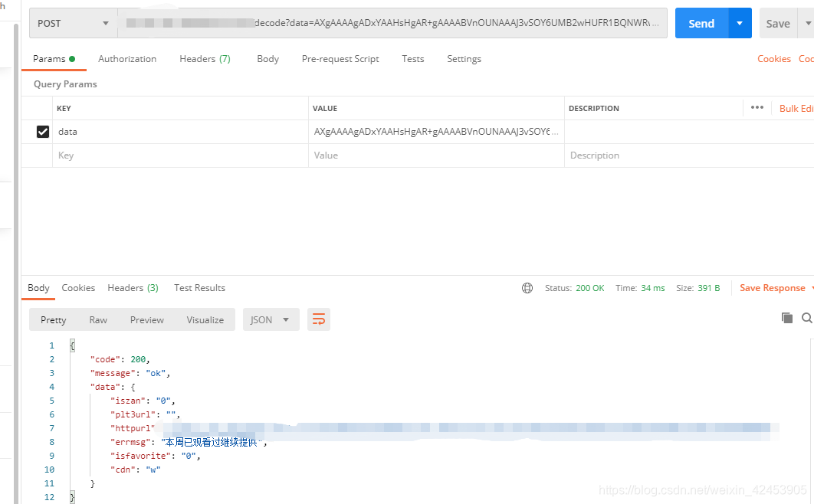Click the "cdn": "w" line
The image size is (814, 504).
click(136, 470)
